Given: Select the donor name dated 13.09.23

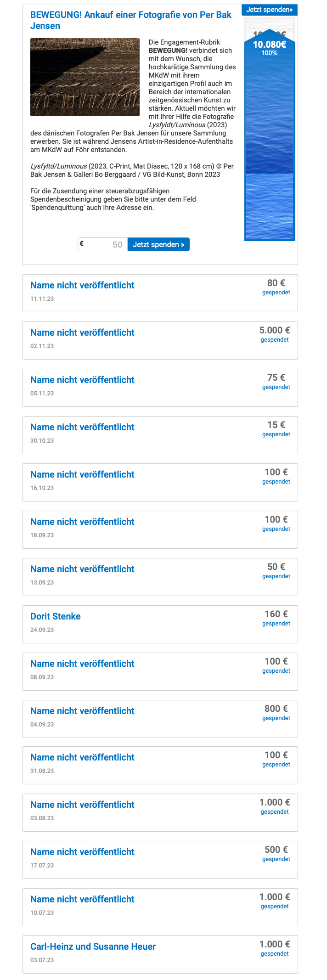Looking at the screenshot, I should pos(82,569).
